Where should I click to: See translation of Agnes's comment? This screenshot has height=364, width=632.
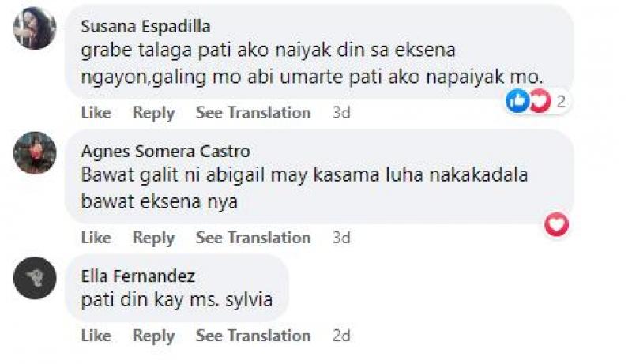(x=253, y=238)
